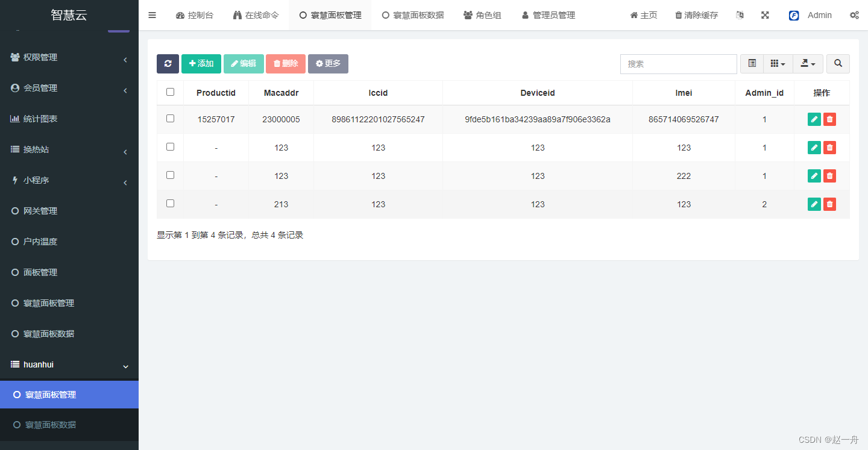Expand the 换热站 sidebar menu
The width and height of the screenshot is (868, 450).
point(69,150)
